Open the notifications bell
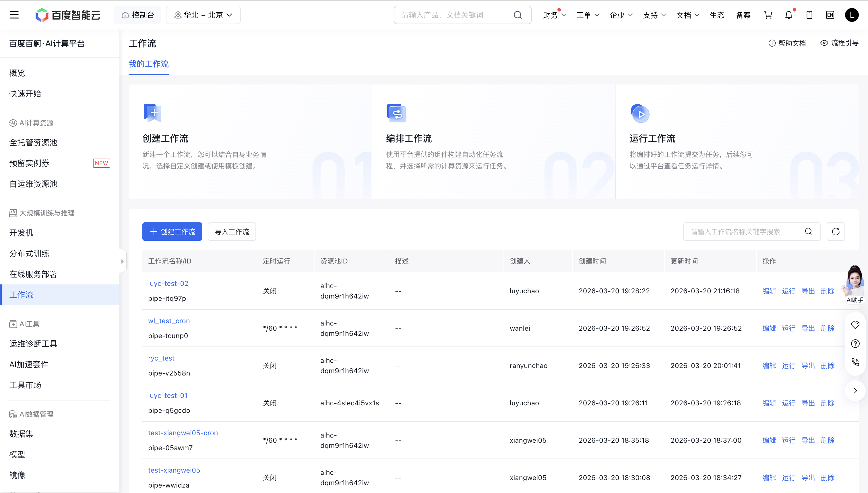The image size is (868, 493). pos(788,15)
